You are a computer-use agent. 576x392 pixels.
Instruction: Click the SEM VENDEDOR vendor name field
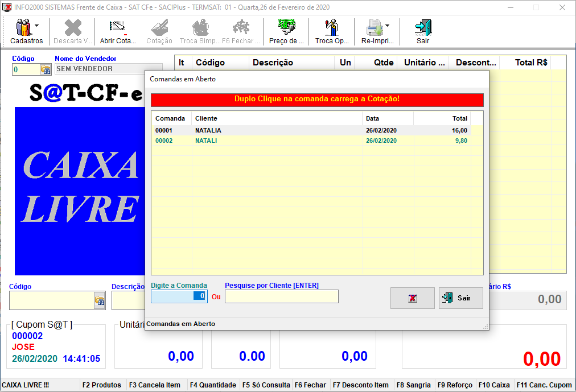(109, 69)
